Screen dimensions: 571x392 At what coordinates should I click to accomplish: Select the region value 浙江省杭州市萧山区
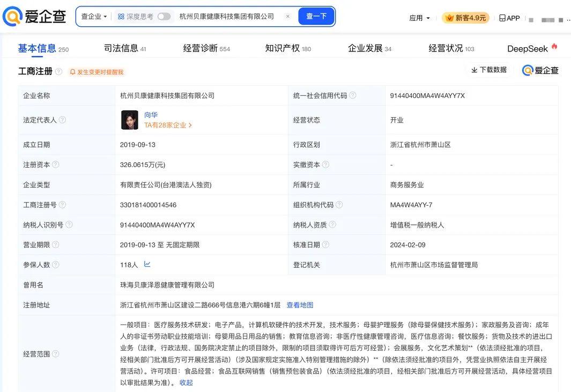(420, 145)
